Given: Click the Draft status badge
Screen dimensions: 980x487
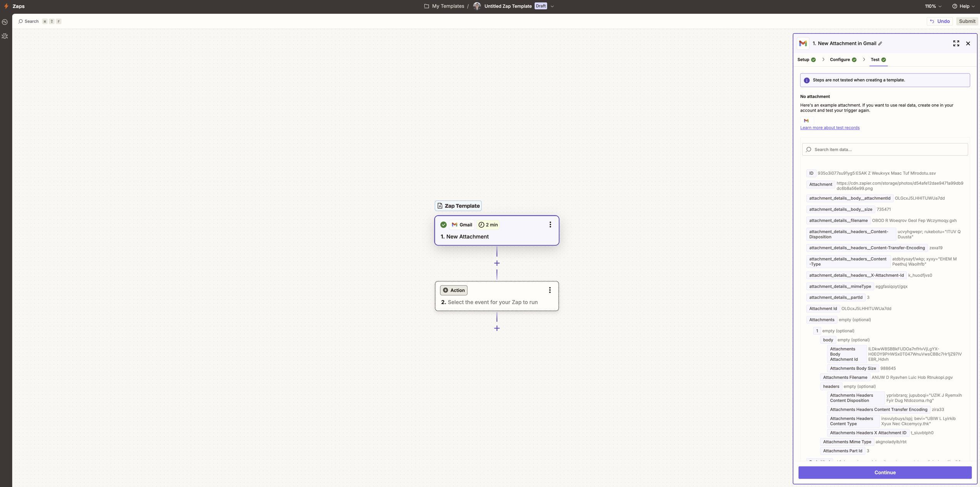Looking at the screenshot, I should pyautogui.click(x=541, y=6).
